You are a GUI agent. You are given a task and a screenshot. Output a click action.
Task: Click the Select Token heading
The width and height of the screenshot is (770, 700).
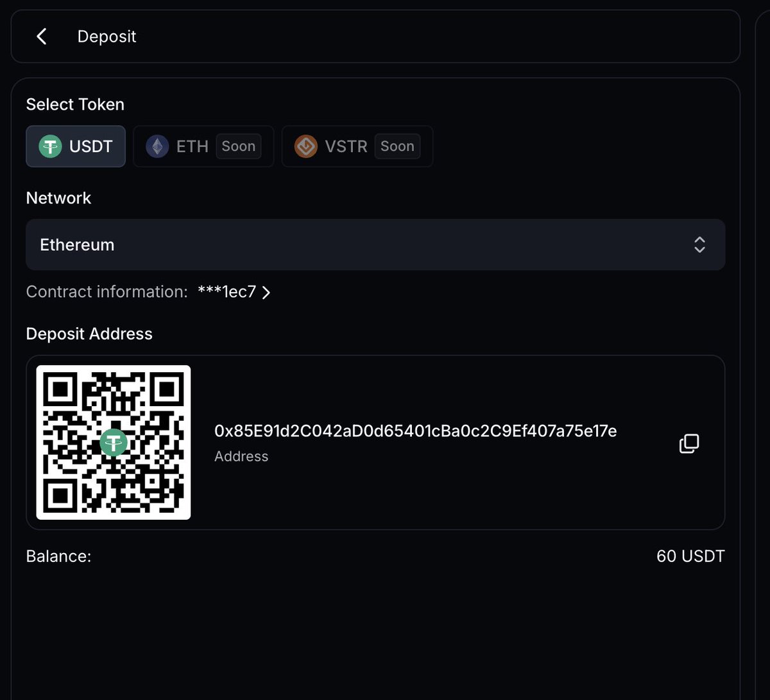coord(75,105)
